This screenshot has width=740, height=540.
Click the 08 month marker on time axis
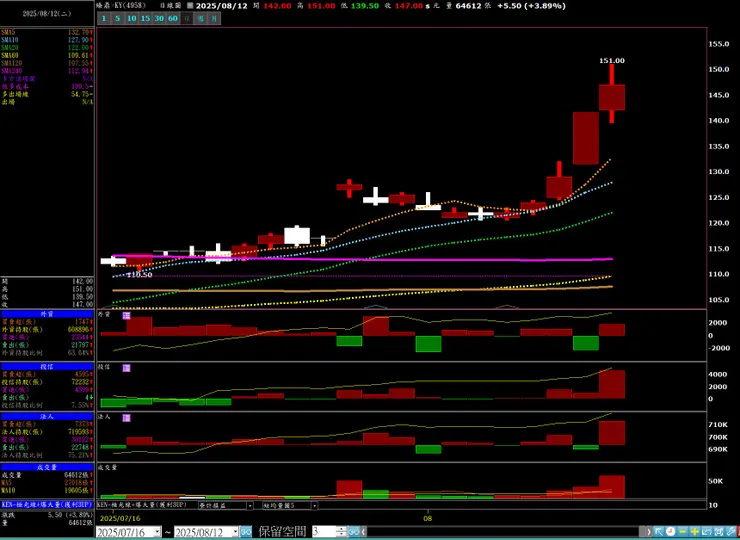[428, 518]
